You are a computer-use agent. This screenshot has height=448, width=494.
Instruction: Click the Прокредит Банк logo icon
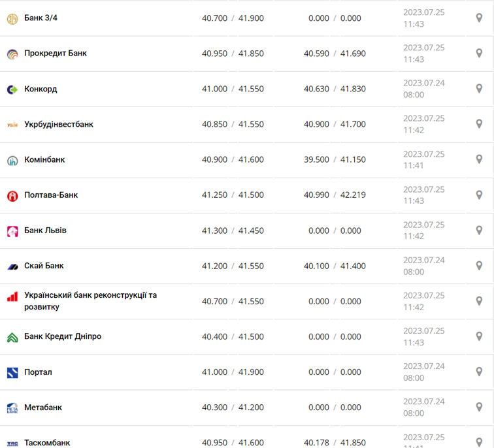pyautogui.click(x=12, y=54)
